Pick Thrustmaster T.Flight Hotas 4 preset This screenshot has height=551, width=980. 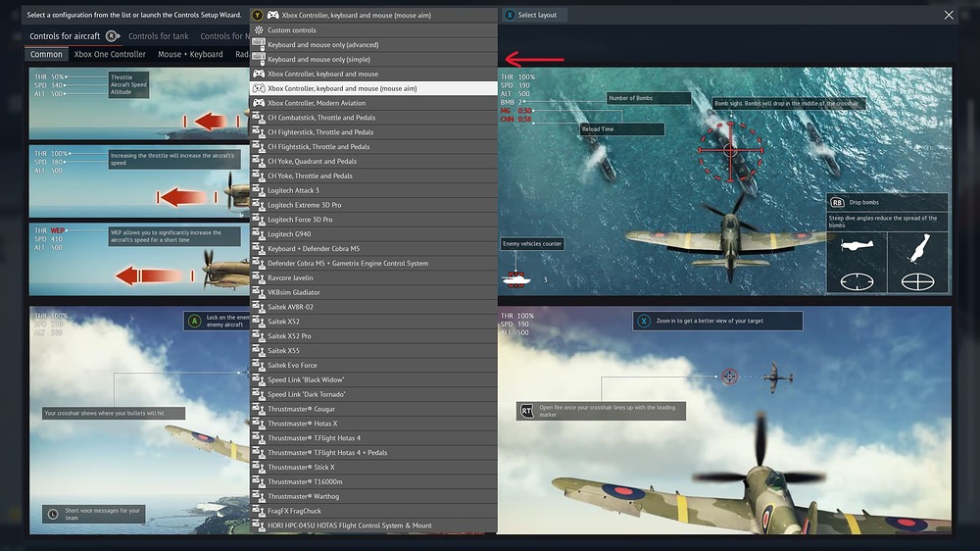coord(373,438)
